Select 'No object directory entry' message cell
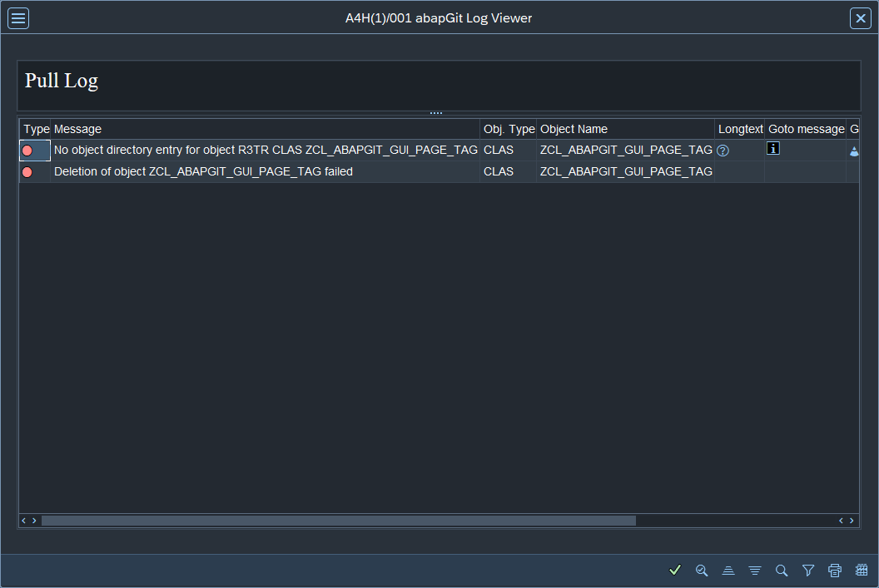Viewport: 879px width, 588px height. (x=266, y=150)
